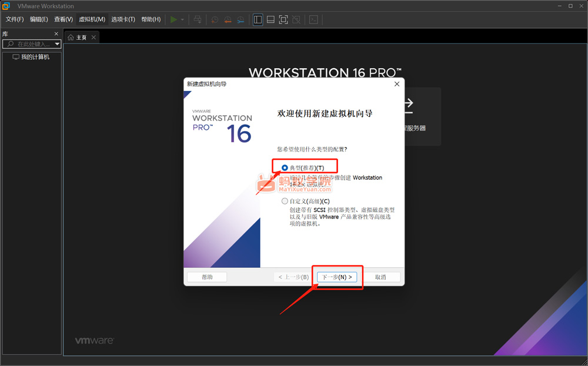
Task: Click the 您希望使用什么类型的配置? text
Action: point(312,149)
